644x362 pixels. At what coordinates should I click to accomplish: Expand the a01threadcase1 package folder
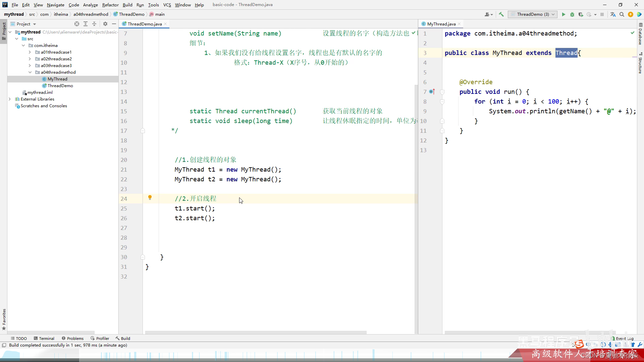click(x=30, y=52)
